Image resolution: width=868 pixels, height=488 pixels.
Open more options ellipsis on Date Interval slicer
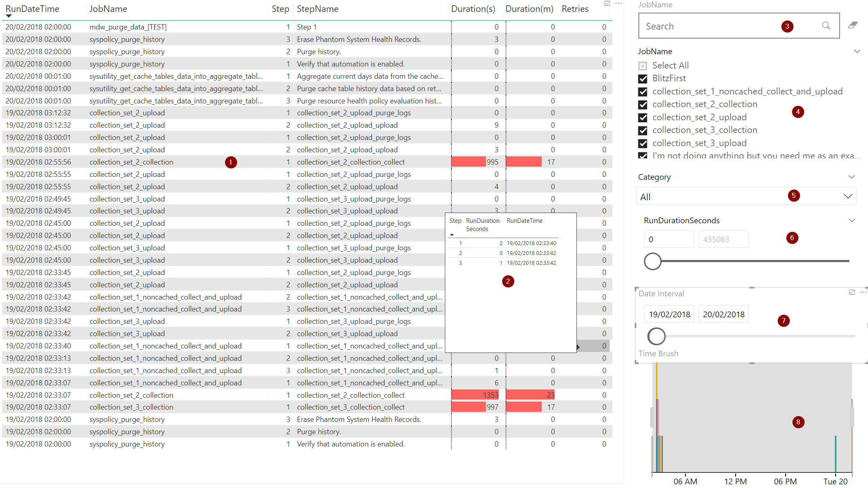pos(863,292)
